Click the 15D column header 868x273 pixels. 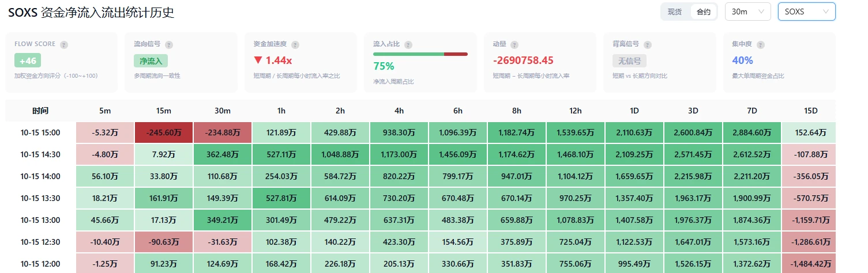[x=811, y=111]
